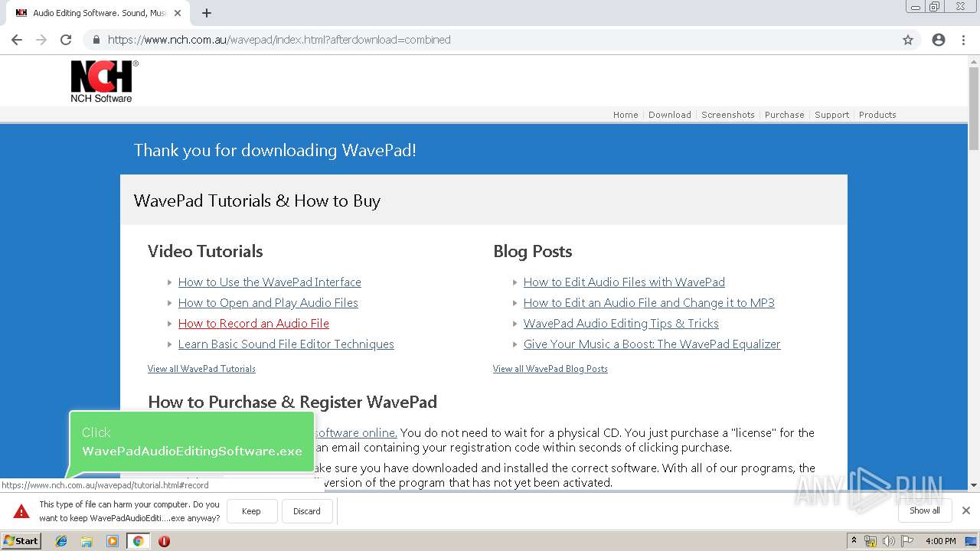Click View all WavePad Tutorials
This screenshot has height=551, width=980.
pos(201,369)
